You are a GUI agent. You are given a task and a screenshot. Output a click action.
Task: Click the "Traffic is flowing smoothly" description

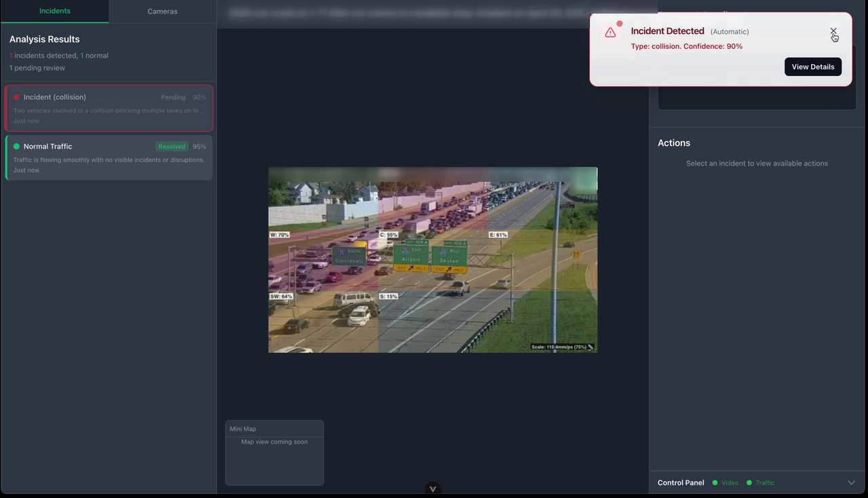(x=109, y=160)
